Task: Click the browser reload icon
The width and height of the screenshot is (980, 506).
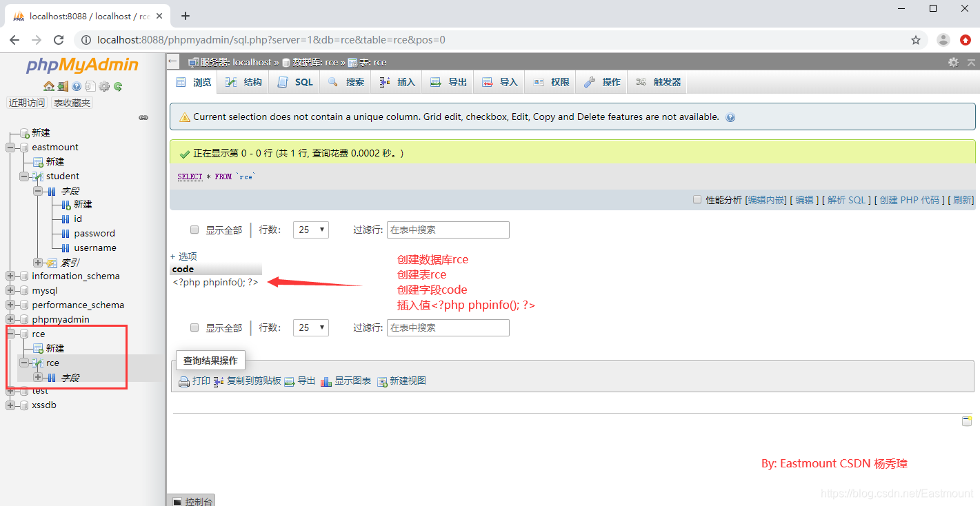Action: point(59,40)
